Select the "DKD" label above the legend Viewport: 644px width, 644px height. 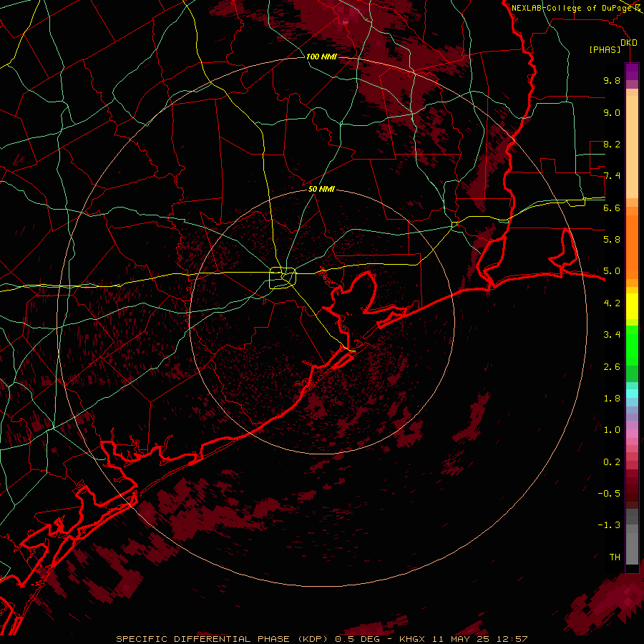[x=629, y=43]
